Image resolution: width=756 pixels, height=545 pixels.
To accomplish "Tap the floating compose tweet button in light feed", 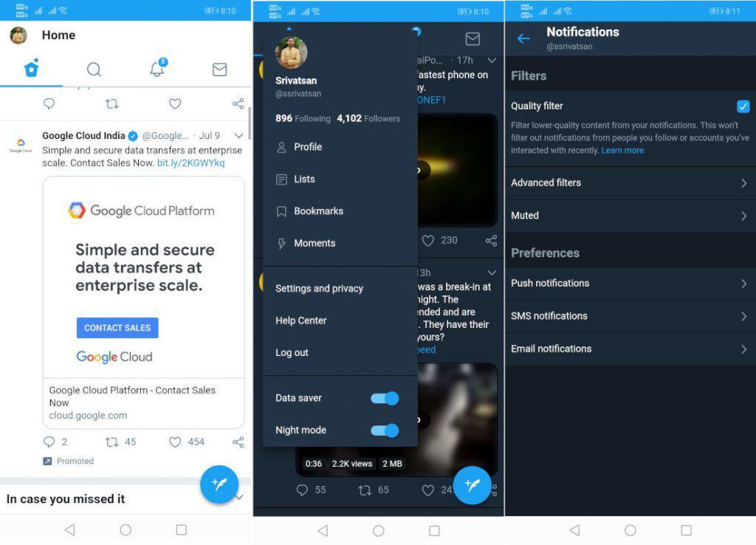I will pos(219,484).
